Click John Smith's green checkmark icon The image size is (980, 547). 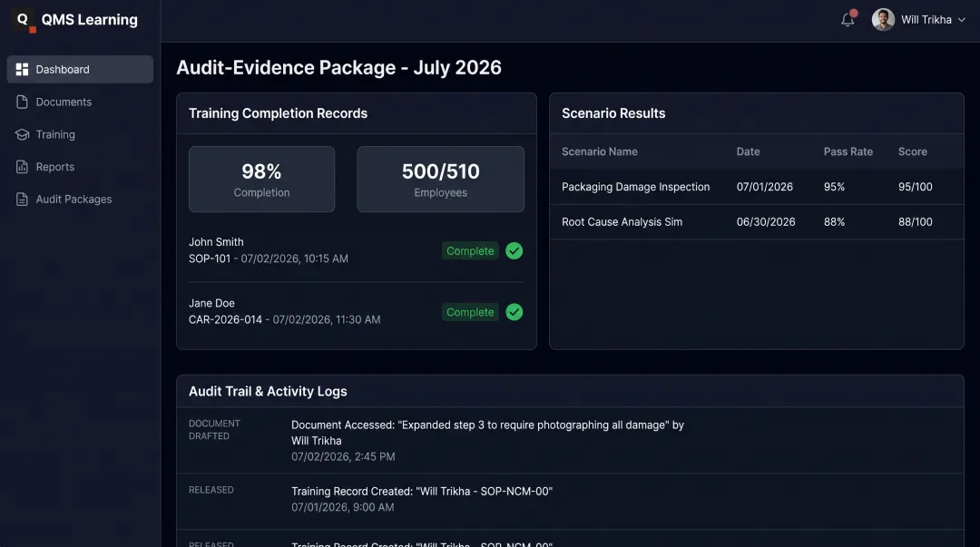click(x=514, y=250)
